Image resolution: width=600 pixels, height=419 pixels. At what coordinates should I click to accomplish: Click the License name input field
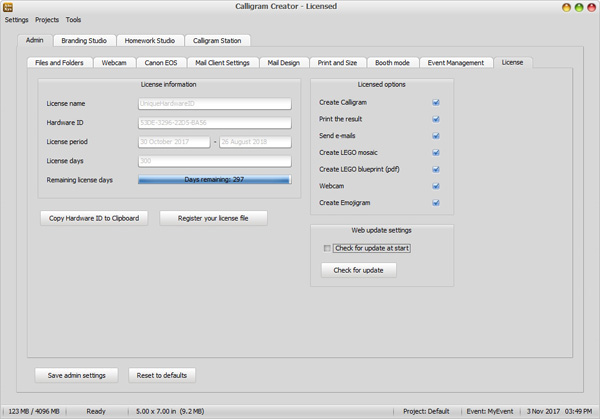tap(215, 104)
